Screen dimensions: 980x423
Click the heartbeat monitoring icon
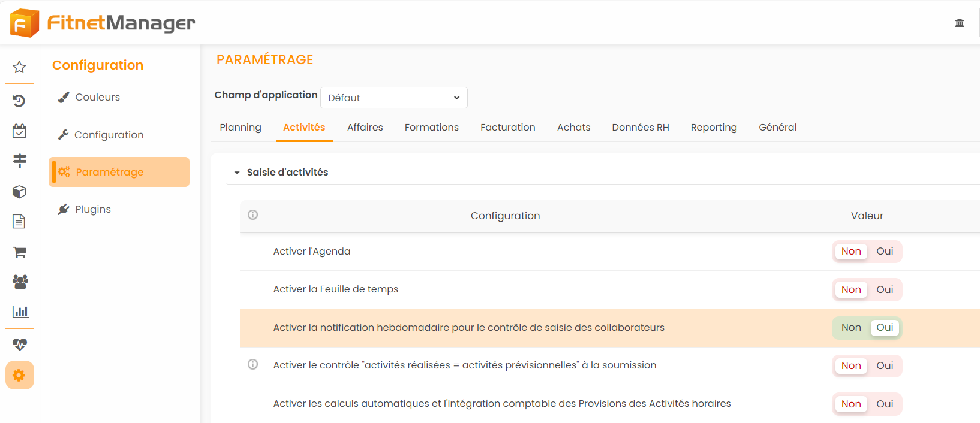[x=20, y=345]
